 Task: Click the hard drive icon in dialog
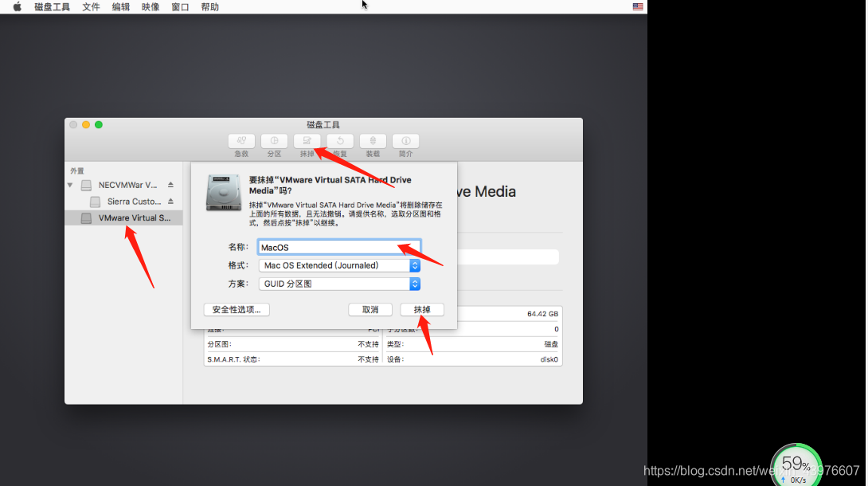point(223,193)
